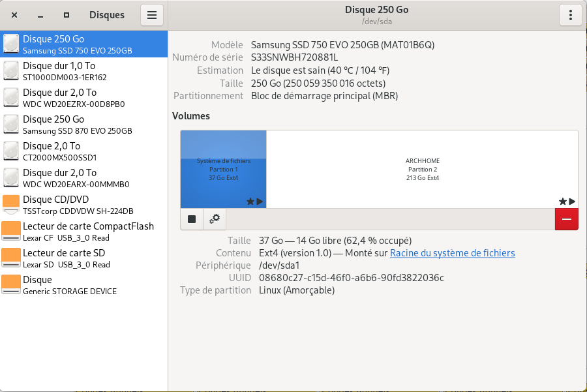Open the drive options three-dot menu
Image resolution: width=587 pixels, height=392 pixels.
(570, 15)
